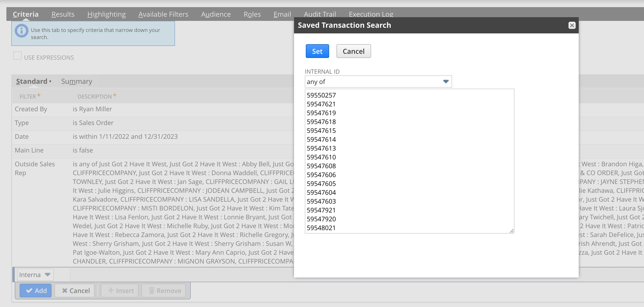
Task: Enable the Use Expressions checkbox
Action: tap(17, 56)
